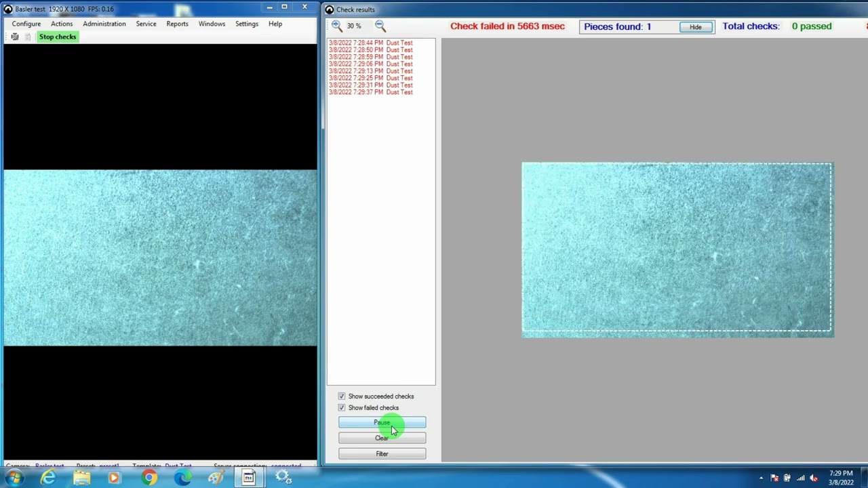Open the Service menu
Screen dimensions: 868x488
146,24
